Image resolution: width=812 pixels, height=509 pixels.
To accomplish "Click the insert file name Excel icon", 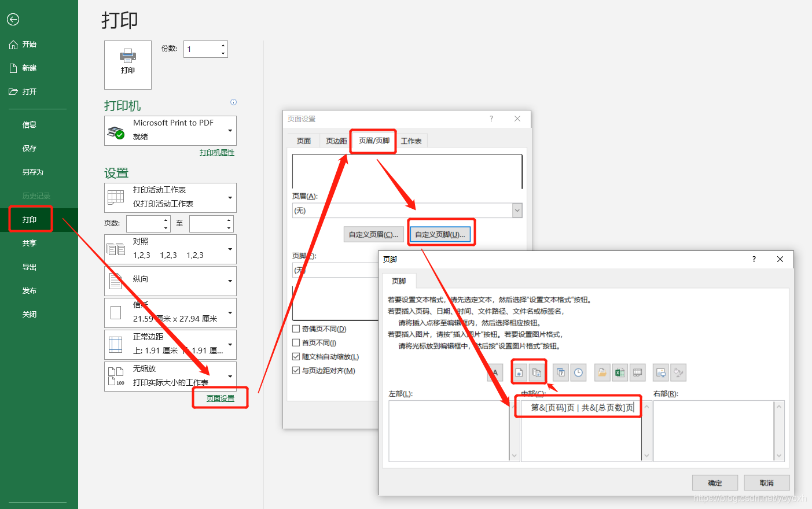I will pyautogui.click(x=620, y=372).
